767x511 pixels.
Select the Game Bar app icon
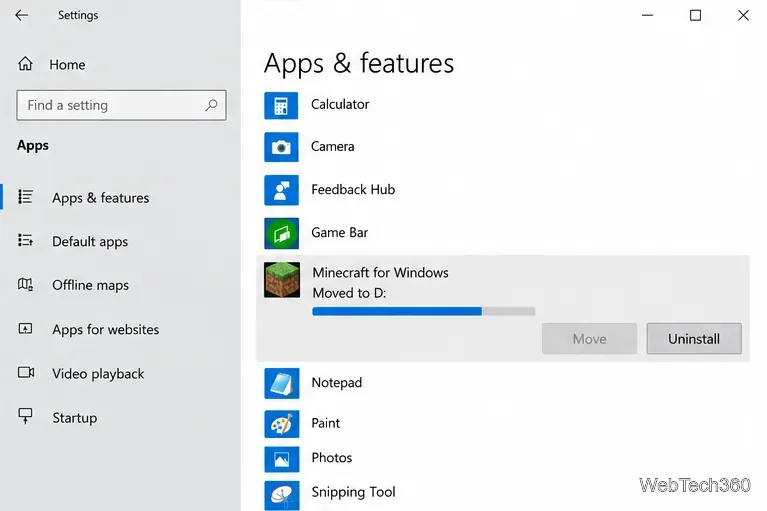pos(281,233)
